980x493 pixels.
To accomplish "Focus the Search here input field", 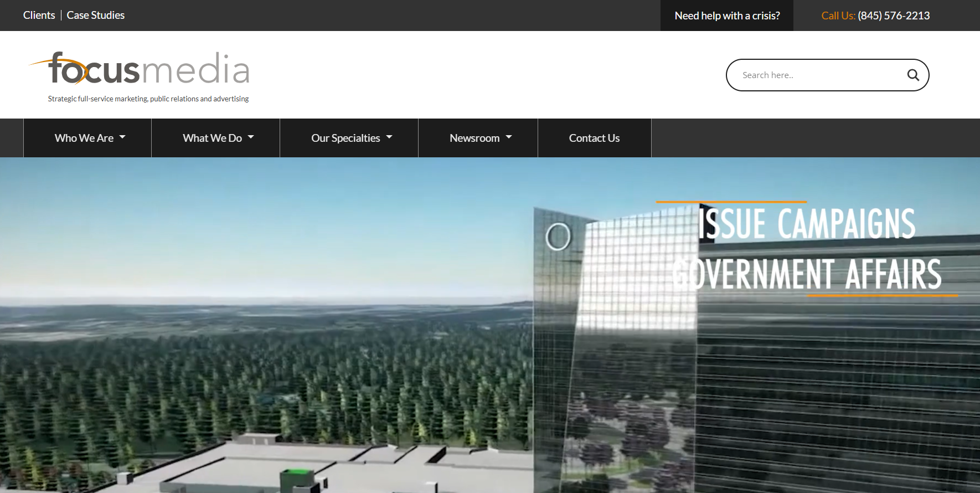I will (819, 75).
